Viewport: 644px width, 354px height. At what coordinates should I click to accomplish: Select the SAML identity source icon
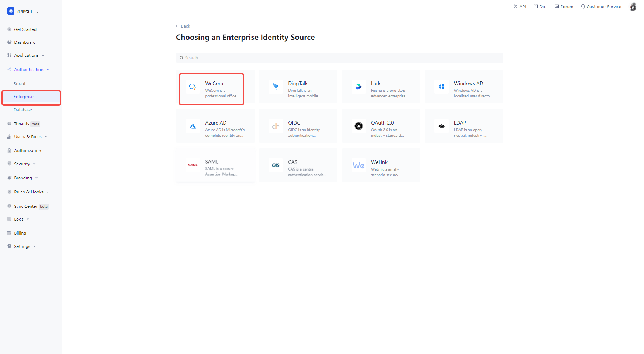193,165
